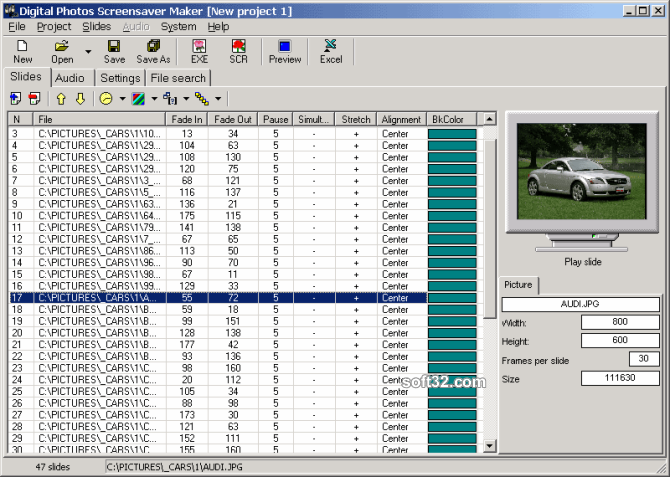This screenshot has height=477, width=670.
Task: Move selected slide down with yellow arrow
Action: [x=80, y=98]
